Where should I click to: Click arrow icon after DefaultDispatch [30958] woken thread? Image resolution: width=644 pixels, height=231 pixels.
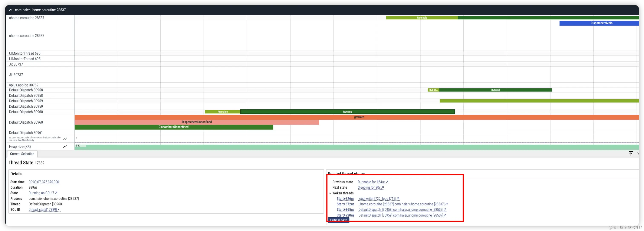point(445,210)
